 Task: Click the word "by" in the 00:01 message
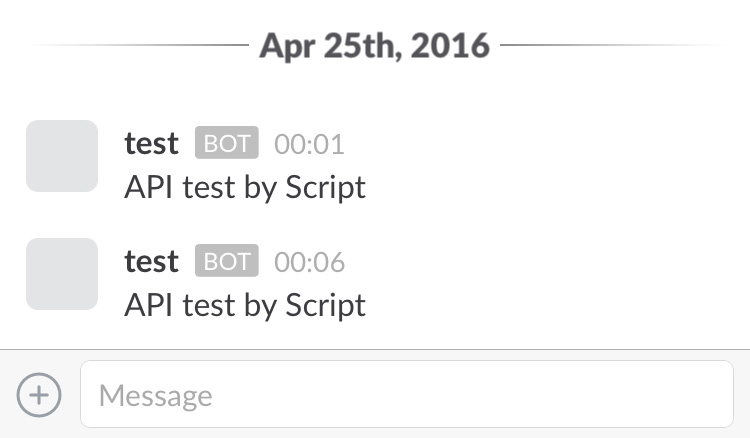(259, 187)
